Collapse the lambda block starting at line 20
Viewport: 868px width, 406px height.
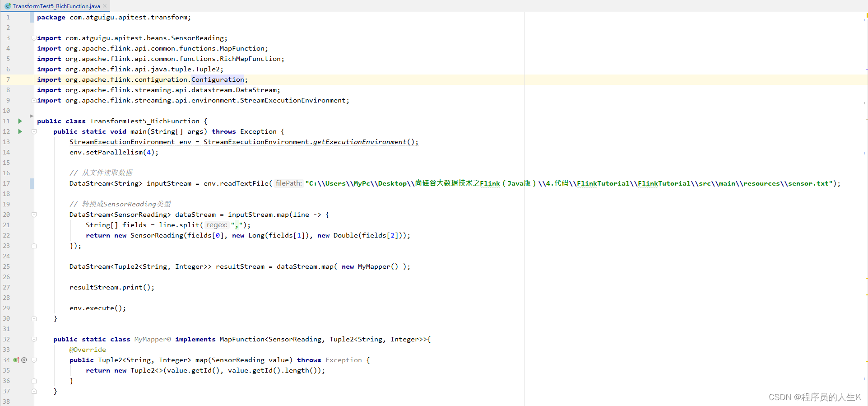click(x=34, y=215)
